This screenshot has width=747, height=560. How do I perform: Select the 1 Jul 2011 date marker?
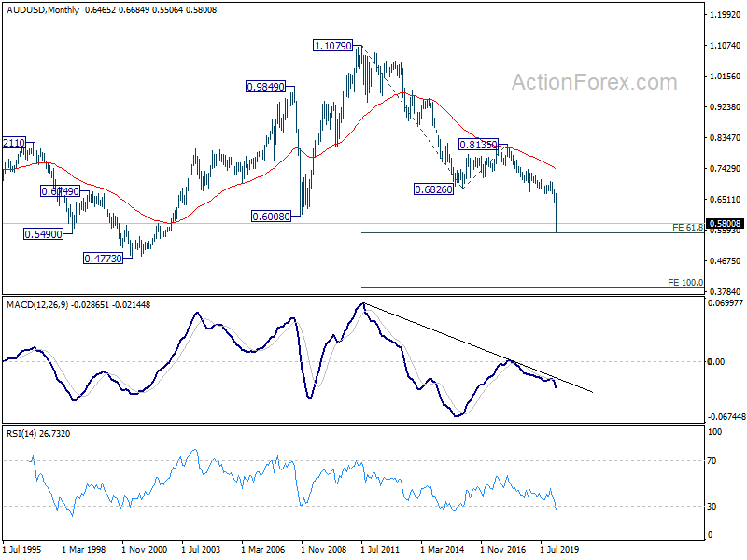(x=380, y=550)
